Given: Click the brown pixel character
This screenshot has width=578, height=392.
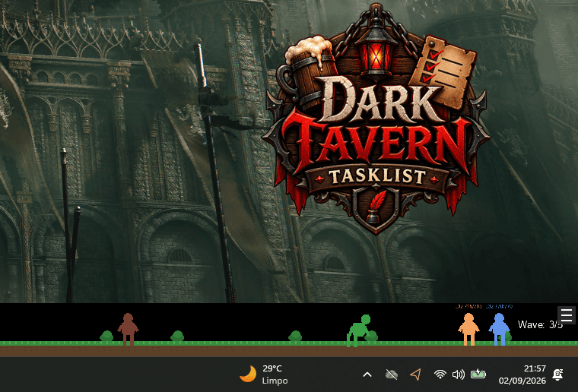Looking at the screenshot, I should click(x=128, y=330).
